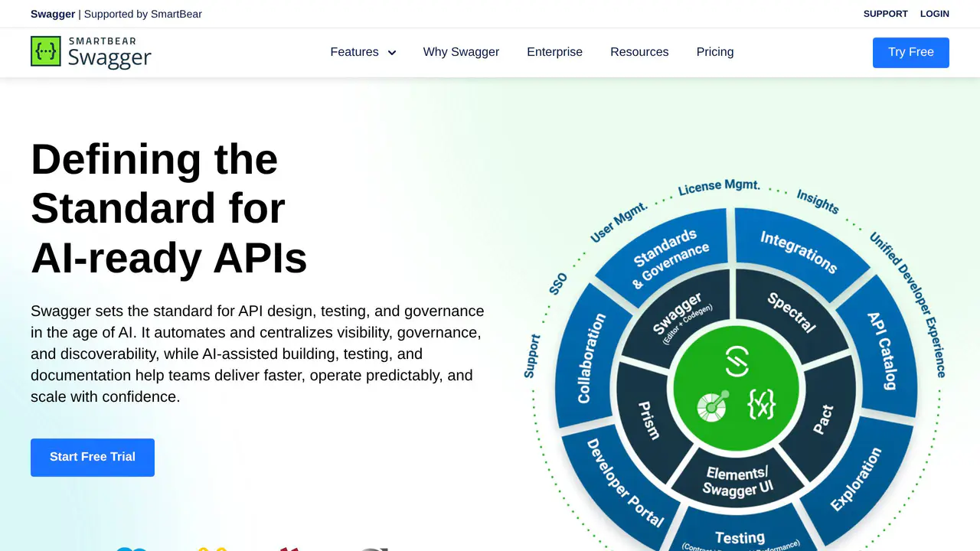
Task: Open the Why Swagger page
Action: coord(461,52)
